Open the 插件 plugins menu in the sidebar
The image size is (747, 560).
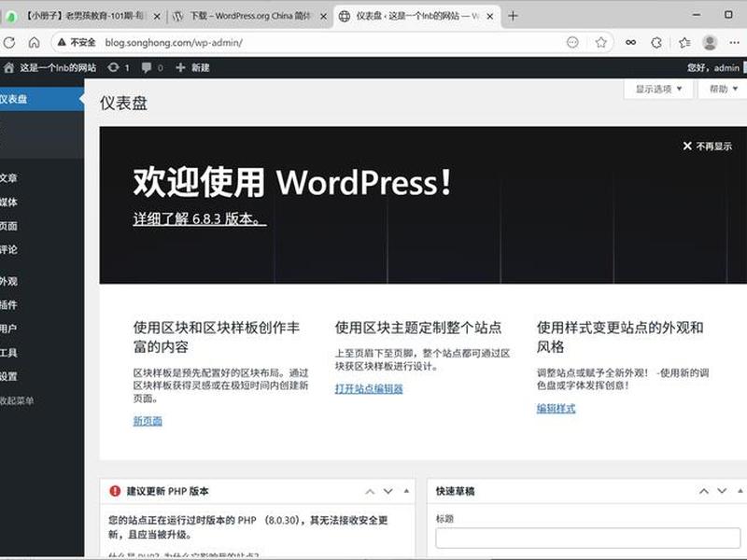click(x=40, y=305)
